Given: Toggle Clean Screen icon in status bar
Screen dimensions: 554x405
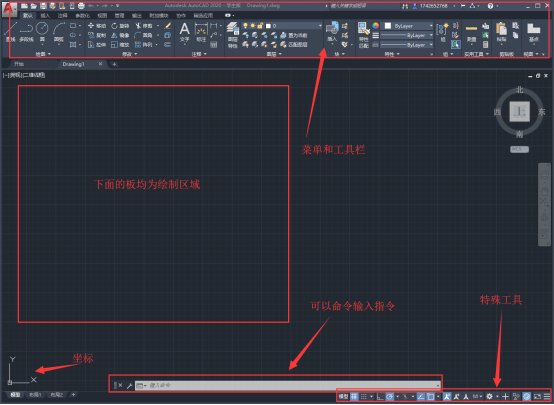Looking at the screenshot, I should coord(537,397).
